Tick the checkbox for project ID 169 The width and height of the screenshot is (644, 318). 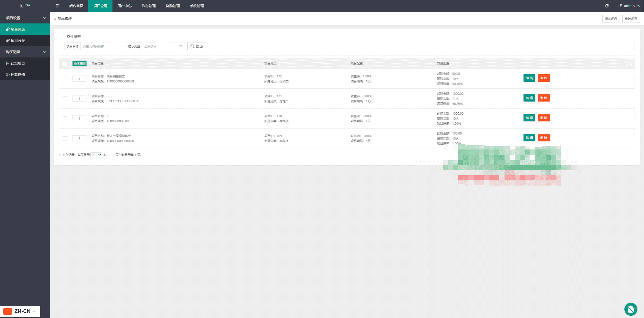[65, 139]
